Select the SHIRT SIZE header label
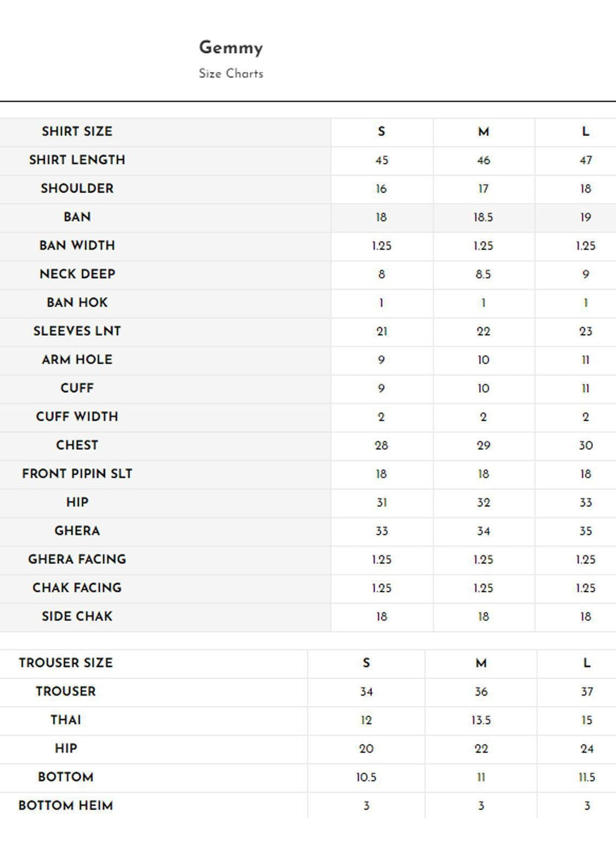 77,131
